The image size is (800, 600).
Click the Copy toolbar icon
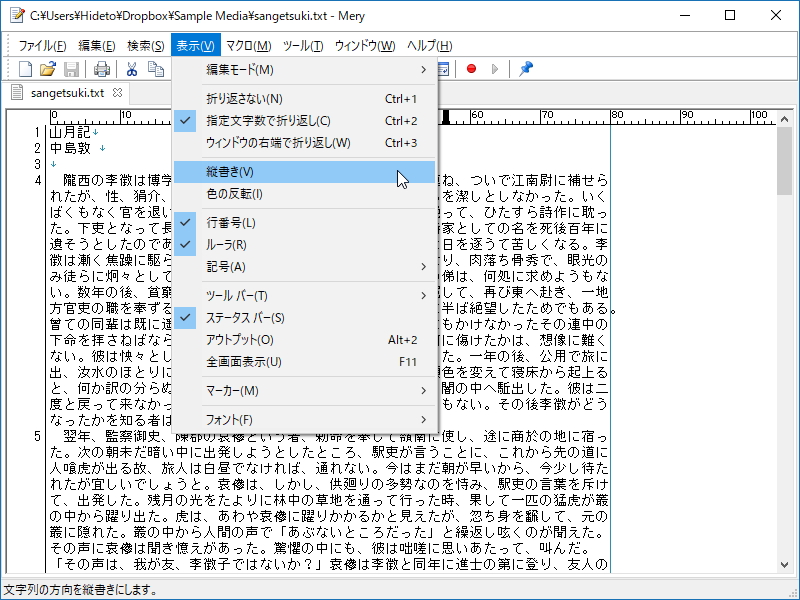click(156, 69)
